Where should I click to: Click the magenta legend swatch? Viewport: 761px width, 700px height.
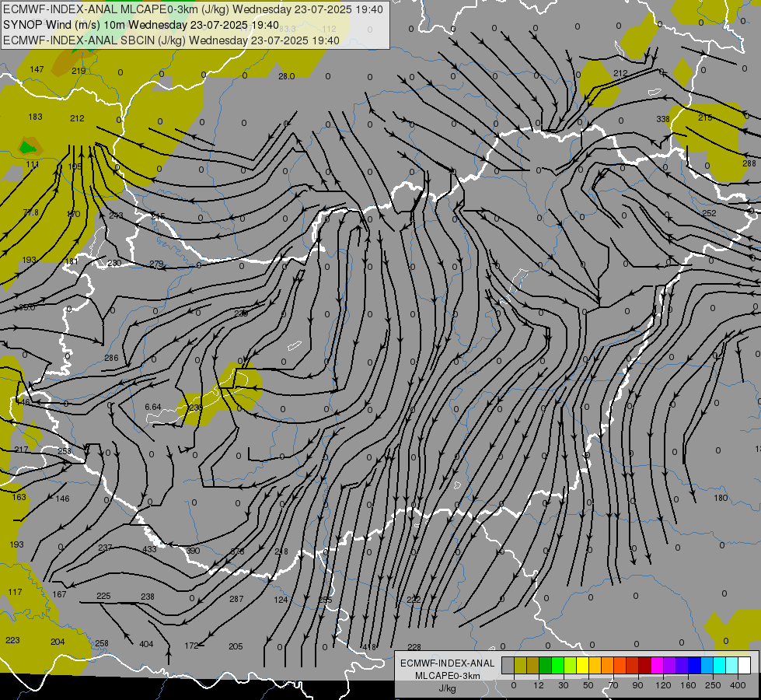tap(658, 665)
